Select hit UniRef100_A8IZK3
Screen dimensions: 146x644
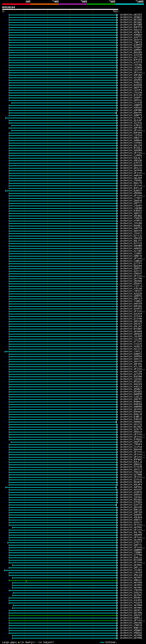coord(131,15)
